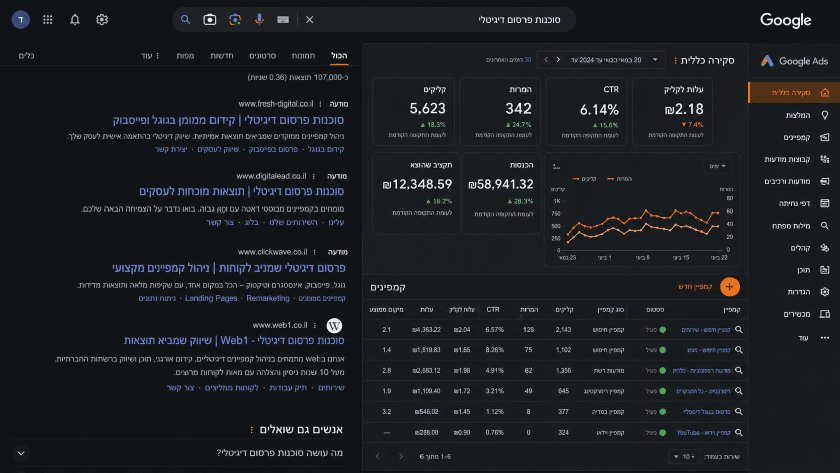Expand the date range dropdown arrow
Viewport: 840px width, 473px height.
[655, 59]
